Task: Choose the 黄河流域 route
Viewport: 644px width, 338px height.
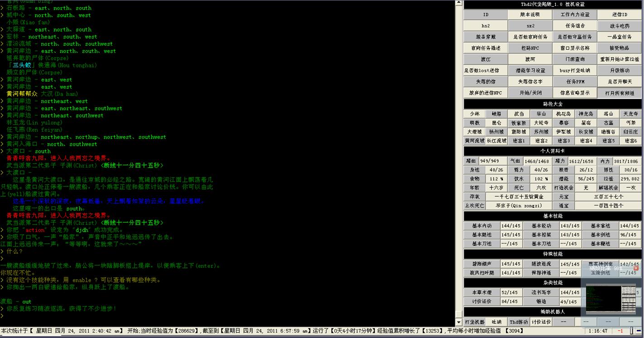Action: [x=474, y=141]
